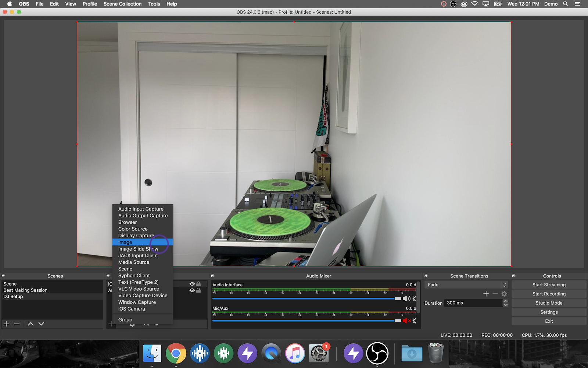Pop out the Audio Mixer dock panel

pyautogui.click(x=212, y=276)
